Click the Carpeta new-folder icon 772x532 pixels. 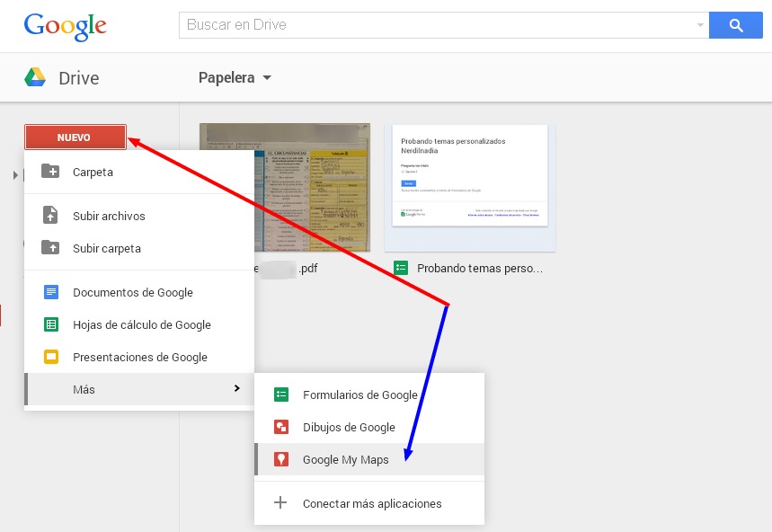(50, 172)
